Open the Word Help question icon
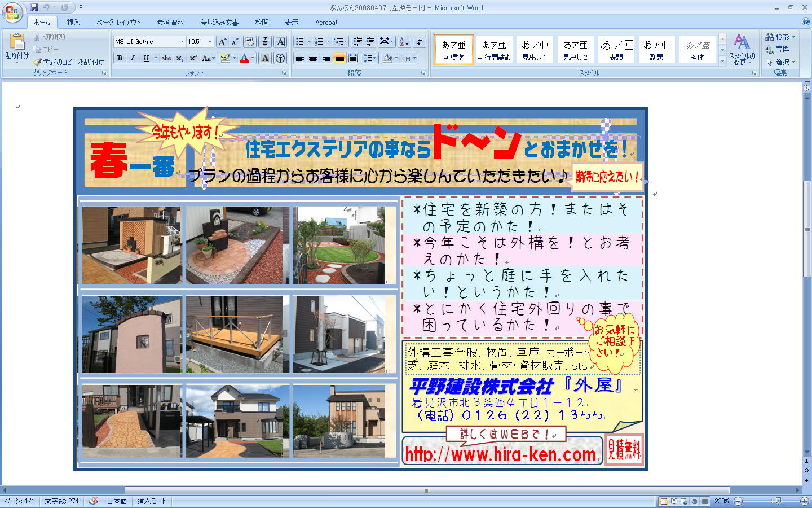Viewport: 812px width, 508px height. point(805,22)
